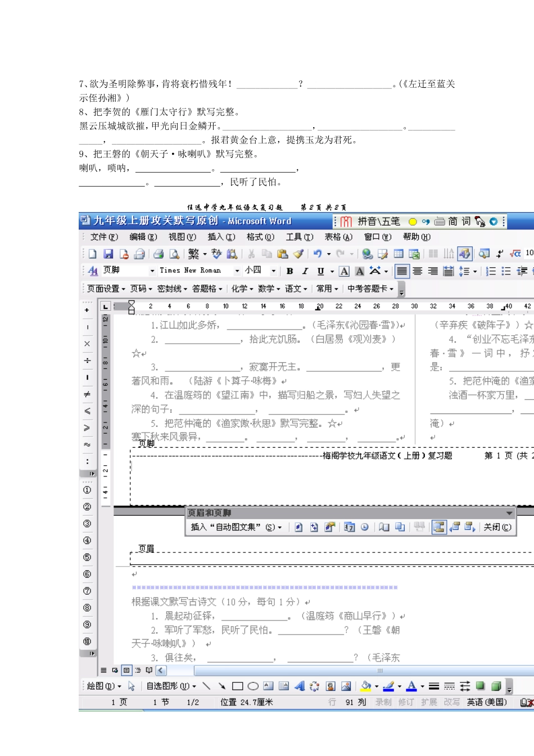Select the Line drawing tool
The image size is (534, 756).
pos(206,686)
